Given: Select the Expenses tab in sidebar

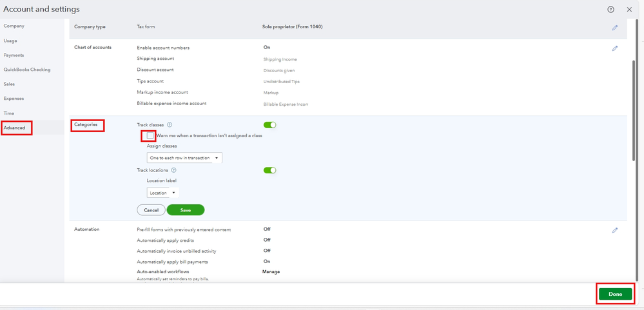Looking at the screenshot, I should click(14, 99).
